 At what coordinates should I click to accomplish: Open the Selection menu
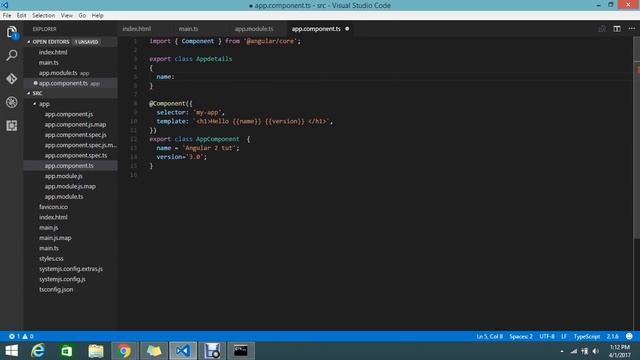tap(43, 16)
